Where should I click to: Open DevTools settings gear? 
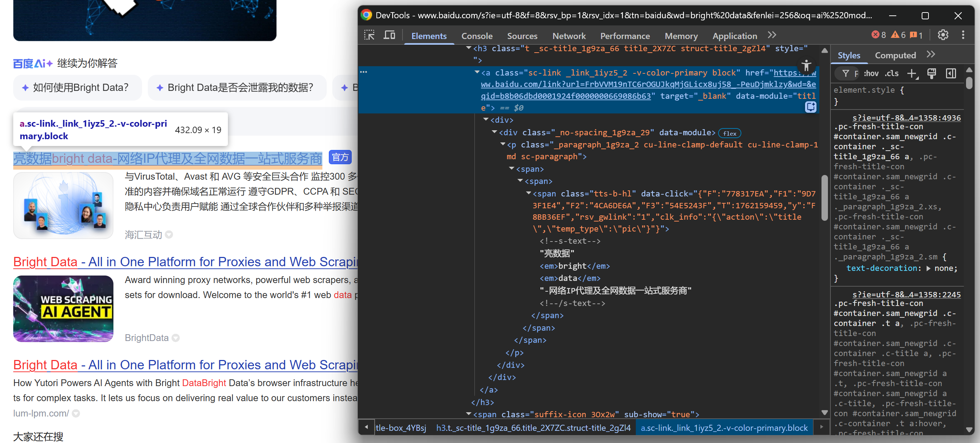(x=943, y=35)
